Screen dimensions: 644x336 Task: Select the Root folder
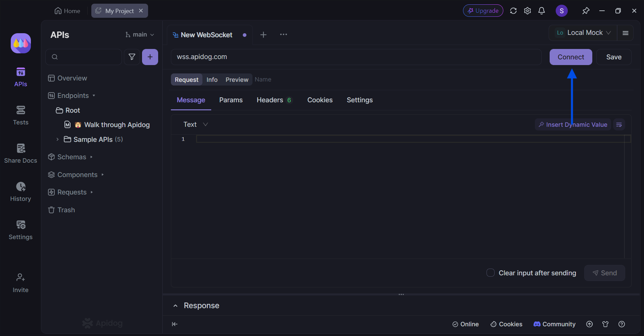68,110
